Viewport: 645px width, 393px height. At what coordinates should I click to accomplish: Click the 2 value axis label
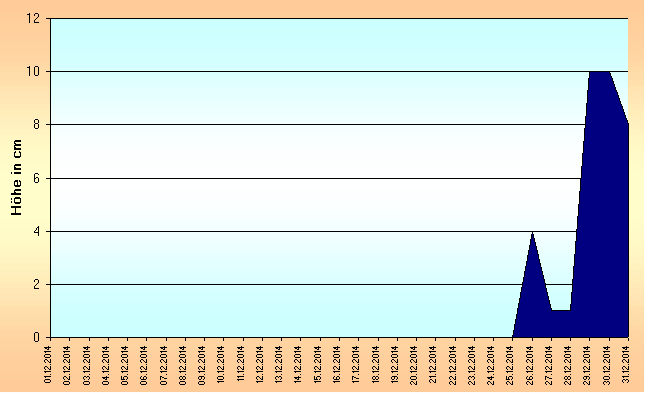tap(37, 284)
